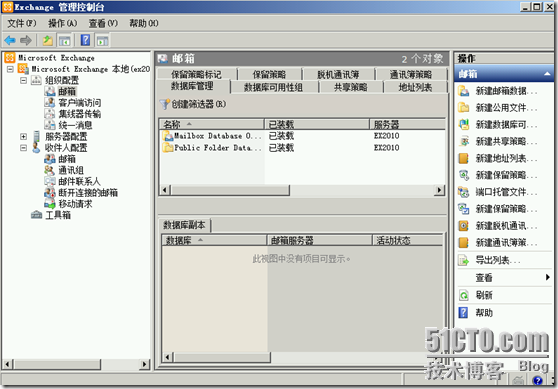Collapse the 组织配置 node
This screenshot has width=558, height=389.
click(x=23, y=80)
